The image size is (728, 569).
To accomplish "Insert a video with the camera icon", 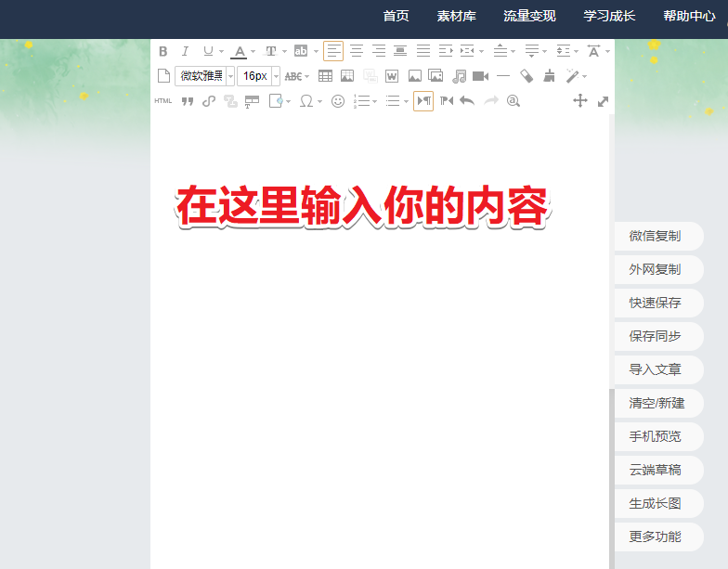I will tap(481, 76).
